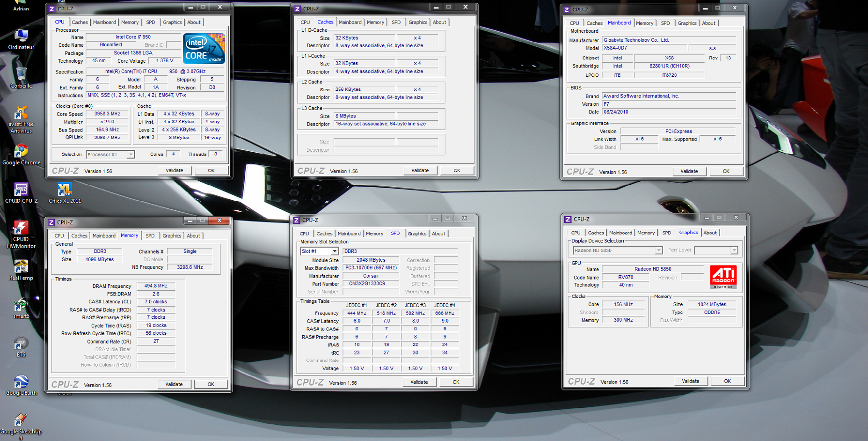Open the Slot #1 memory slot dropdown
868x441 pixels.
point(334,251)
